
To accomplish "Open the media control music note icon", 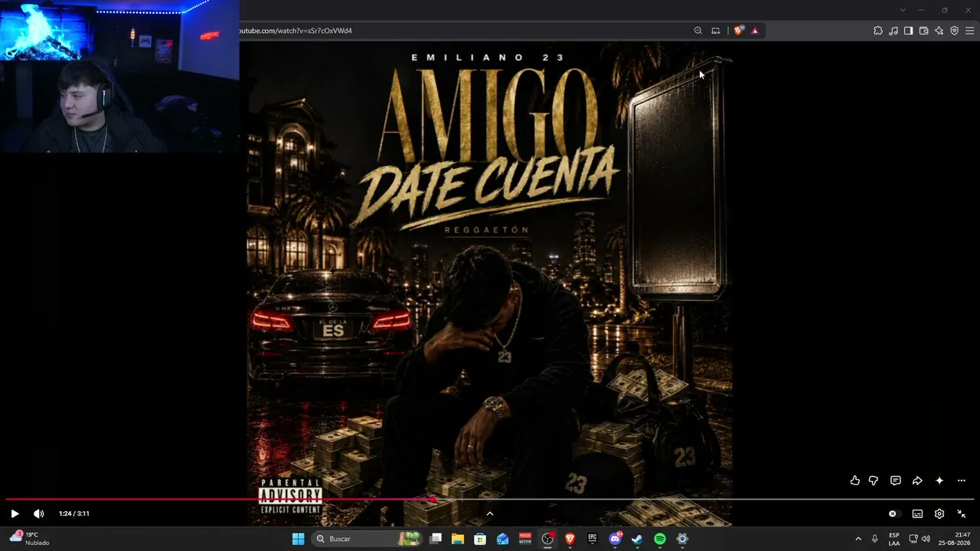I will [893, 31].
